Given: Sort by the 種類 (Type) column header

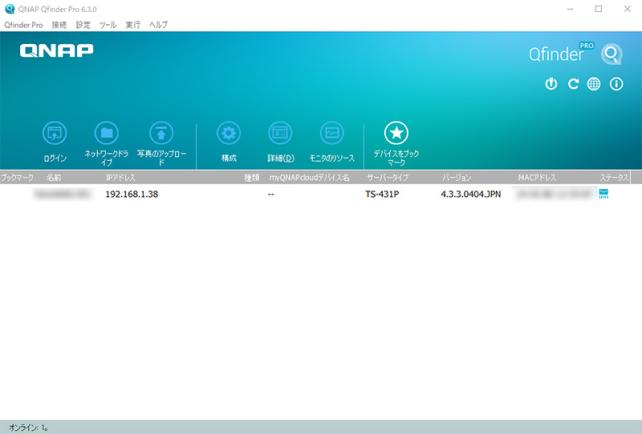Looking at the screenshot, I should pyautogui.click(x=252, y=178).
